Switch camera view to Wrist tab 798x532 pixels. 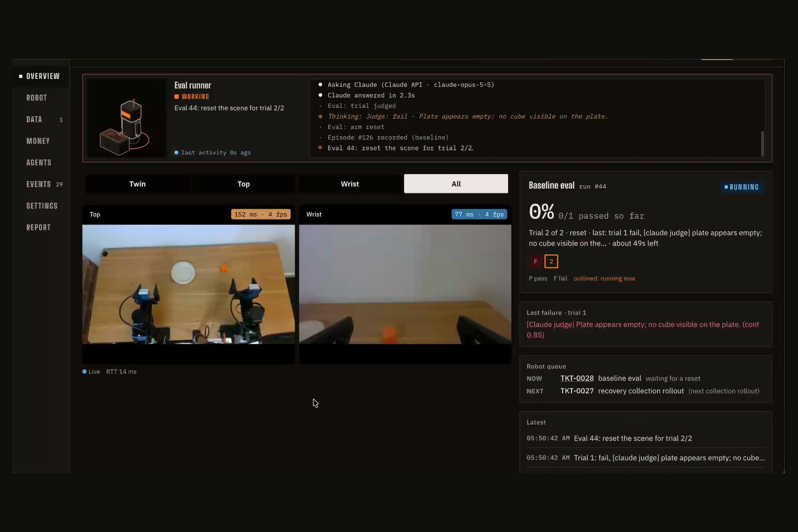tap(350, 184)
